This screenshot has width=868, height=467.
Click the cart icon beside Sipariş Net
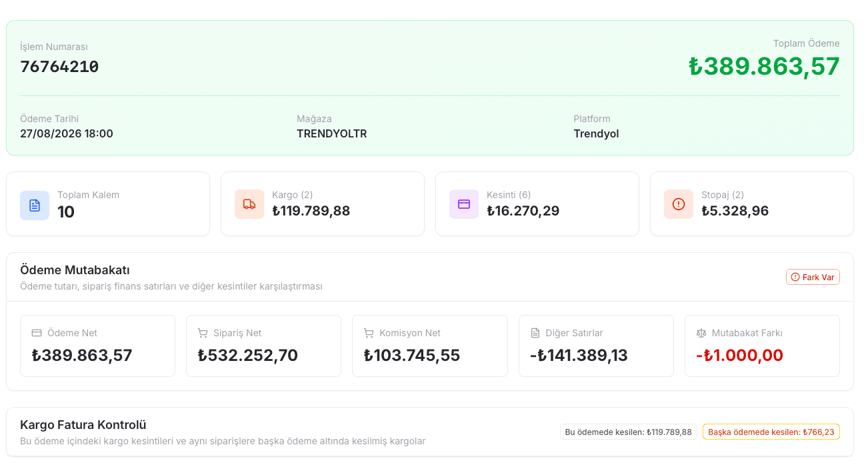click(x=203, y=333)
